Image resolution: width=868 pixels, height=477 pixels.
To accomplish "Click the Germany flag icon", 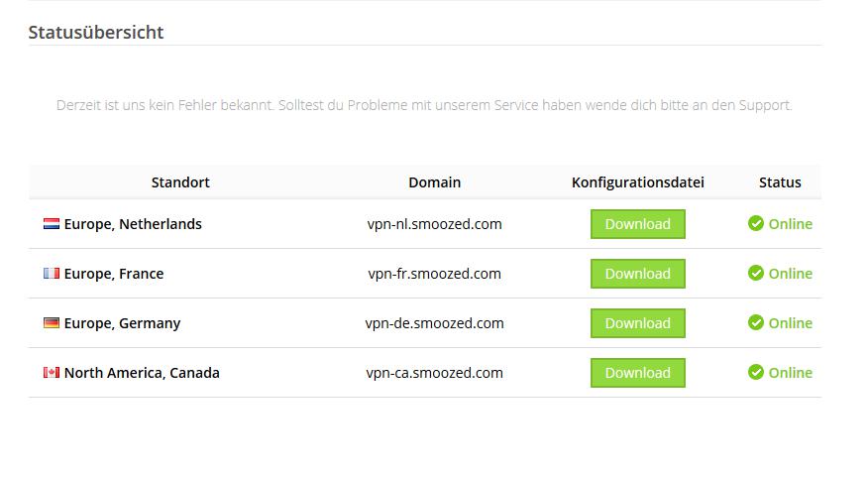I will click(x=52, y=322).
